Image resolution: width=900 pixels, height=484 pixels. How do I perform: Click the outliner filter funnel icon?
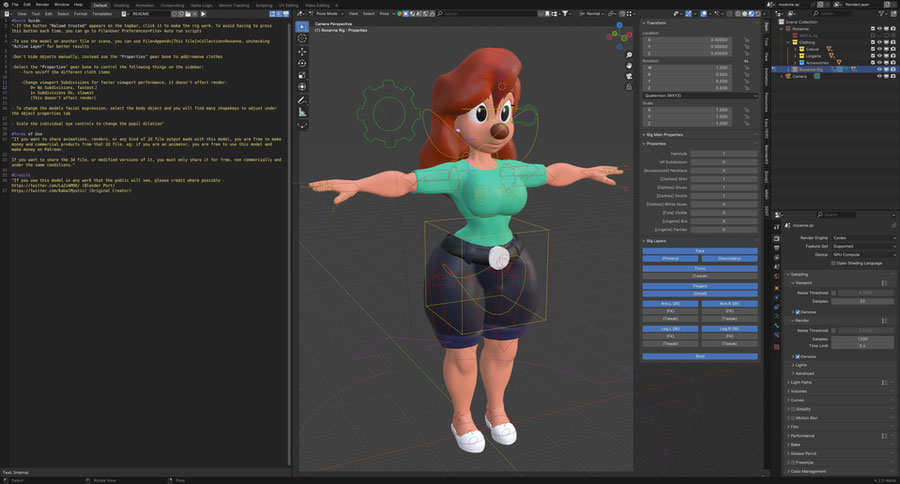pos(882,13)
